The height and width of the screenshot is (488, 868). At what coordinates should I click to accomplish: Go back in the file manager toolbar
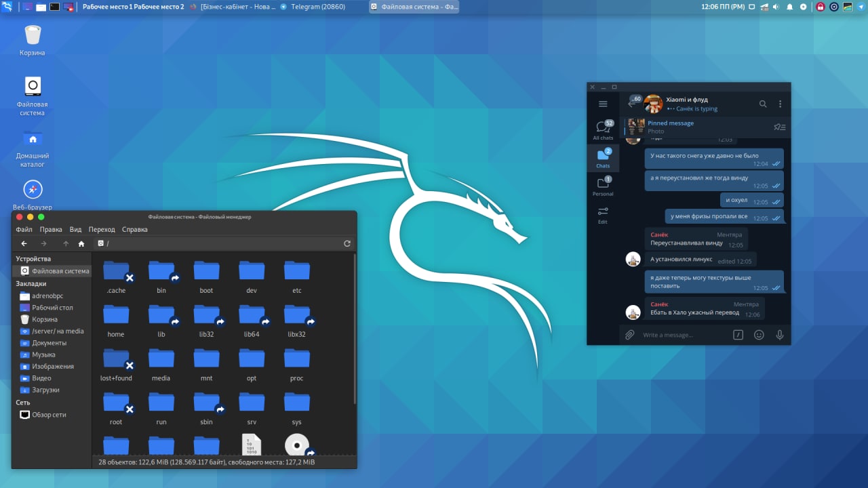point(24,243)
